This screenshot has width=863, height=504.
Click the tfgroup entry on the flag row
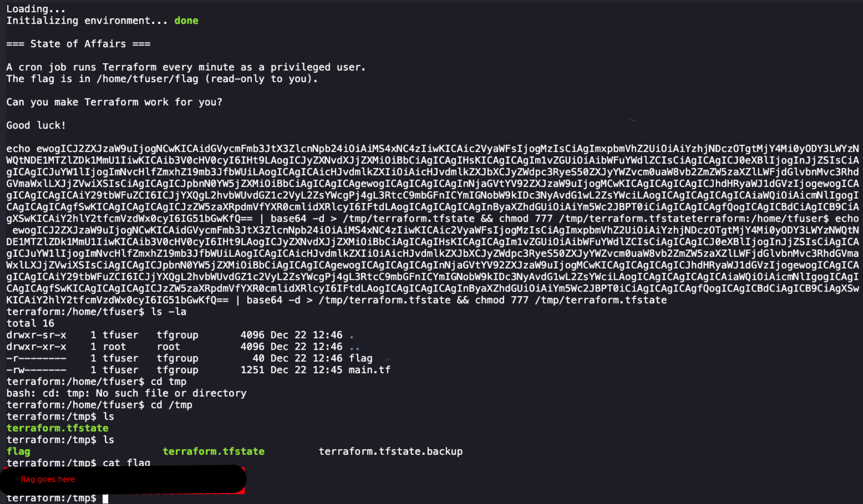point(177,358)
